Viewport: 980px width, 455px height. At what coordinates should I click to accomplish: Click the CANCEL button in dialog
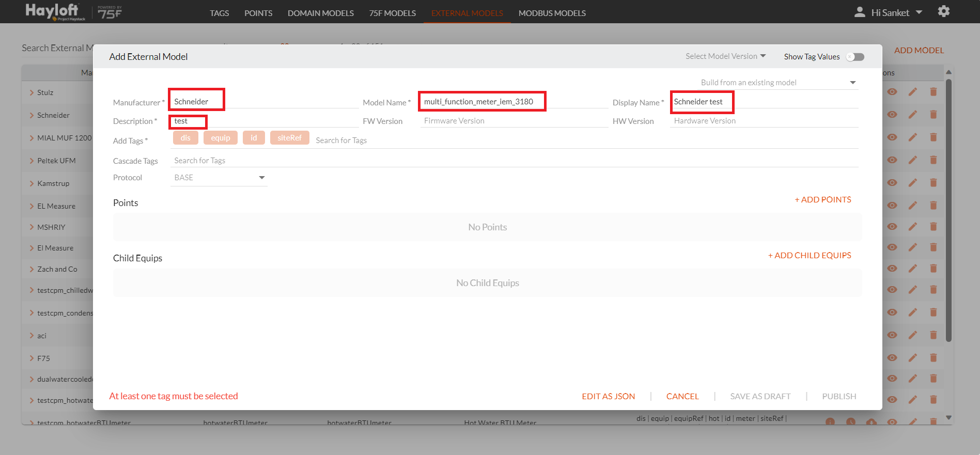tap(682, 396)
